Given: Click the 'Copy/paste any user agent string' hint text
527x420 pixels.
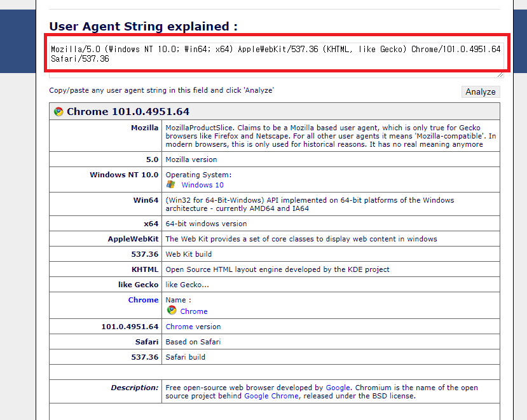Looking at the screenshot, I should (161, 90).
